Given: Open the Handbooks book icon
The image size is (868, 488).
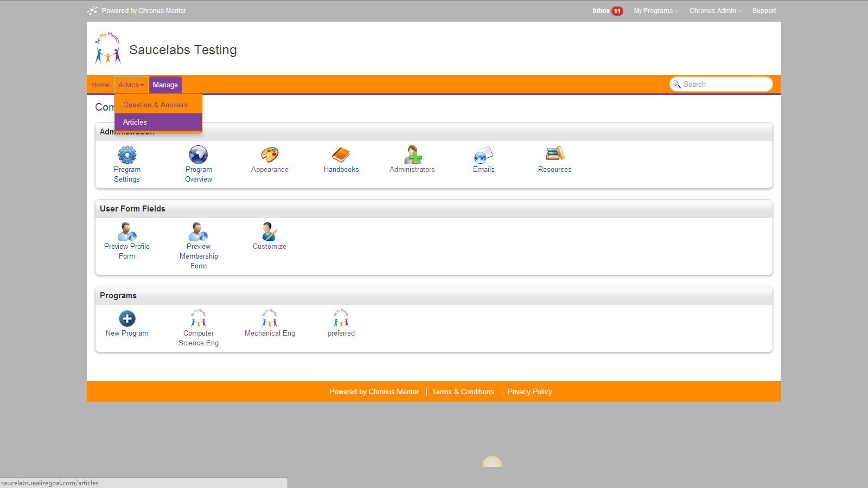Looking at the screenshot, I should coord(341,155).
